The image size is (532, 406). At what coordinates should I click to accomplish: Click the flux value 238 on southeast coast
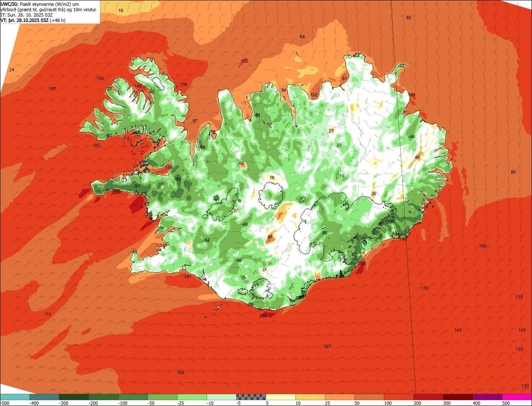[x=362, y=264]
